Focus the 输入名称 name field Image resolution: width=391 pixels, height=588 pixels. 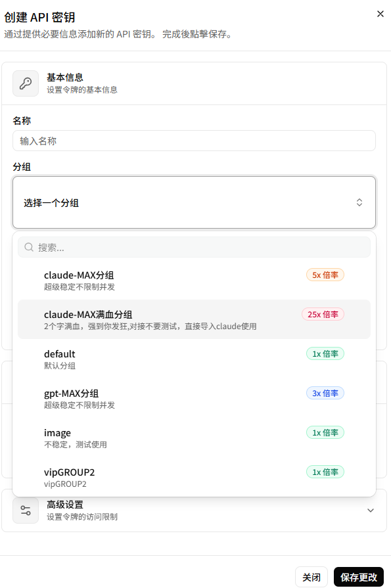[x=194, y=141]
